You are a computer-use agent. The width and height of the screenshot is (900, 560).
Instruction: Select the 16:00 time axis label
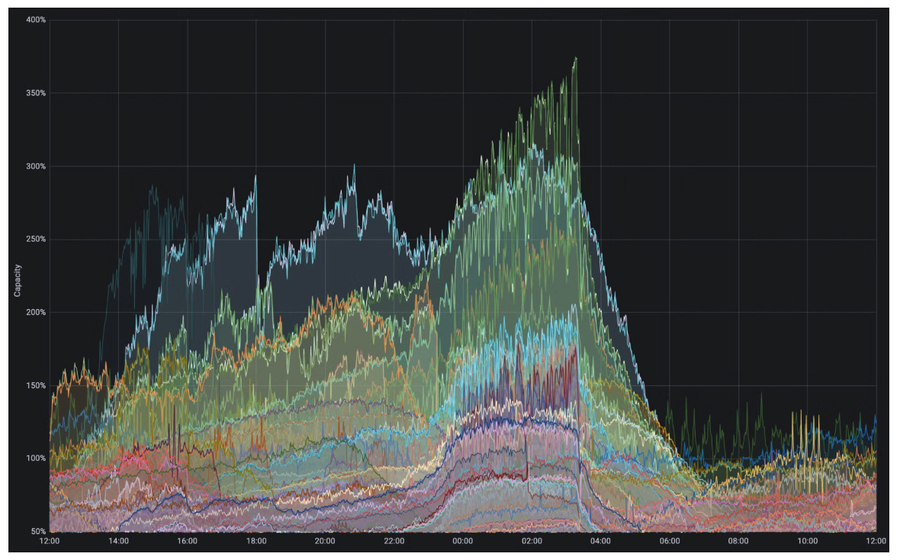tap(187, 541)
